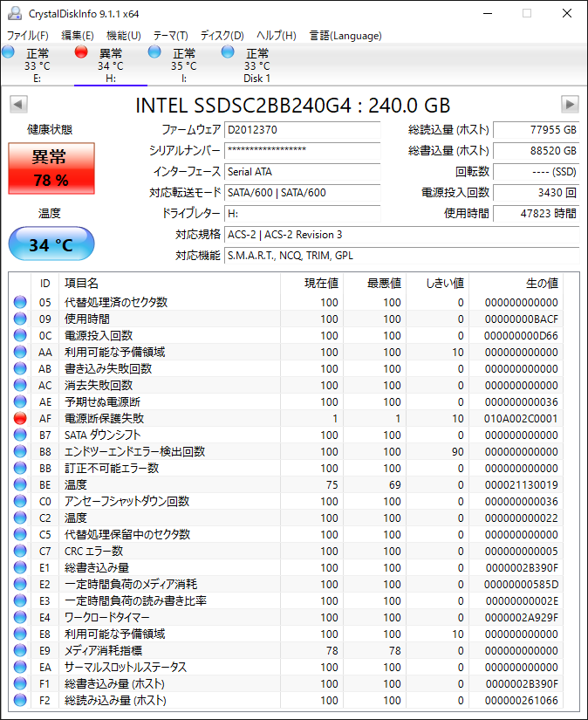
Task: Click the red 異常 78 % health status button
Action: pyautogui.click(x=51, y=168)
